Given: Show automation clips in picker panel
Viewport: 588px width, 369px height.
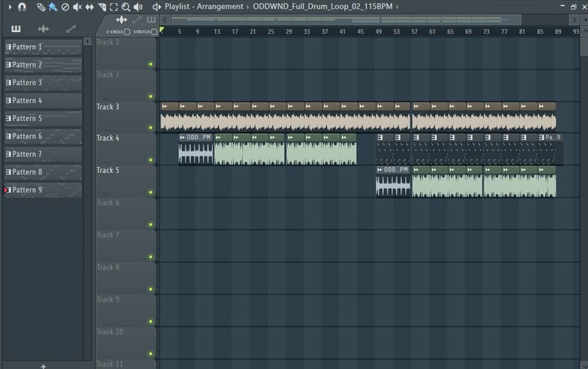Looking at the screenshot, I should [x=70, y=29].
